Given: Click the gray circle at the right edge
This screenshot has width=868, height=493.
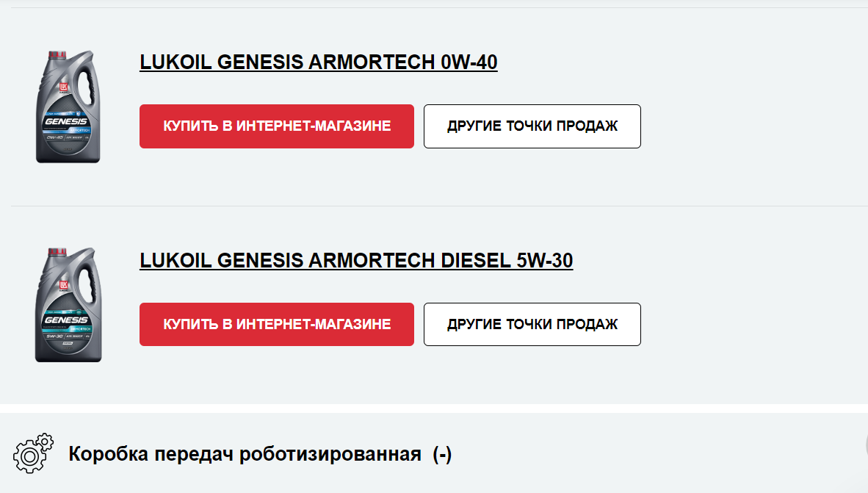Looking at the screenshot, I should pos(866,445).
